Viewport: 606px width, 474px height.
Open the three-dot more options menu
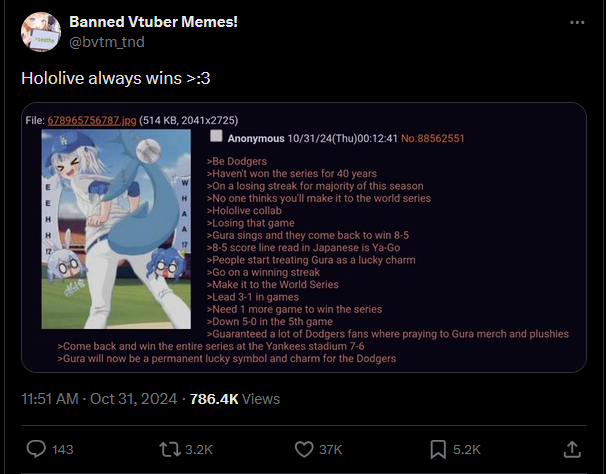pos(577,22)
